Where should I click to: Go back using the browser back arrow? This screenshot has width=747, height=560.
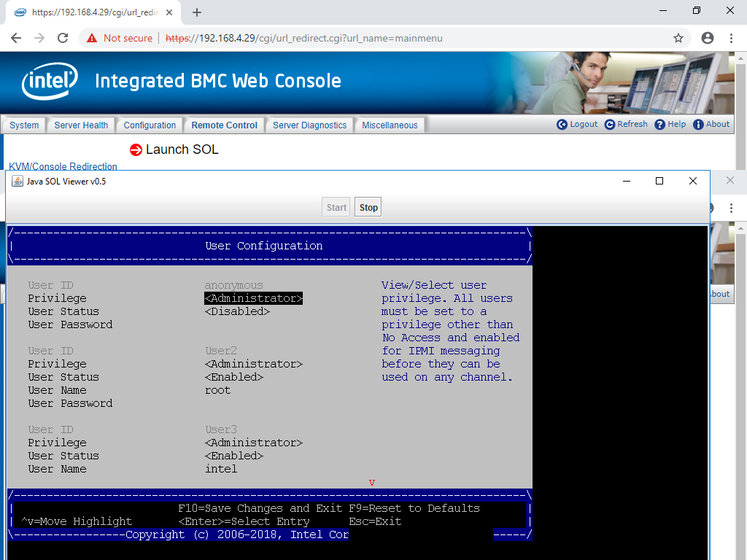16,38
